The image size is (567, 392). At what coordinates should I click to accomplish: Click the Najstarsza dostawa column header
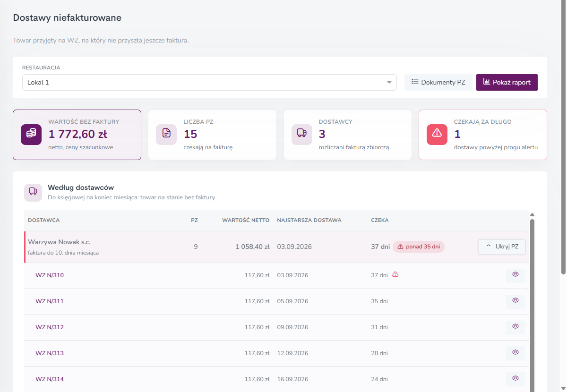309,220
